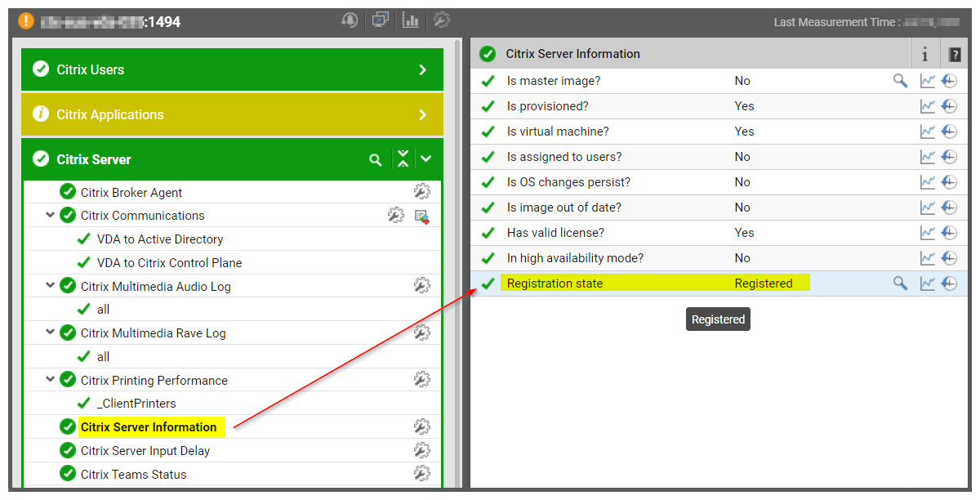
Task: Open graph icon for Is virtual machine
Action: 928,132
